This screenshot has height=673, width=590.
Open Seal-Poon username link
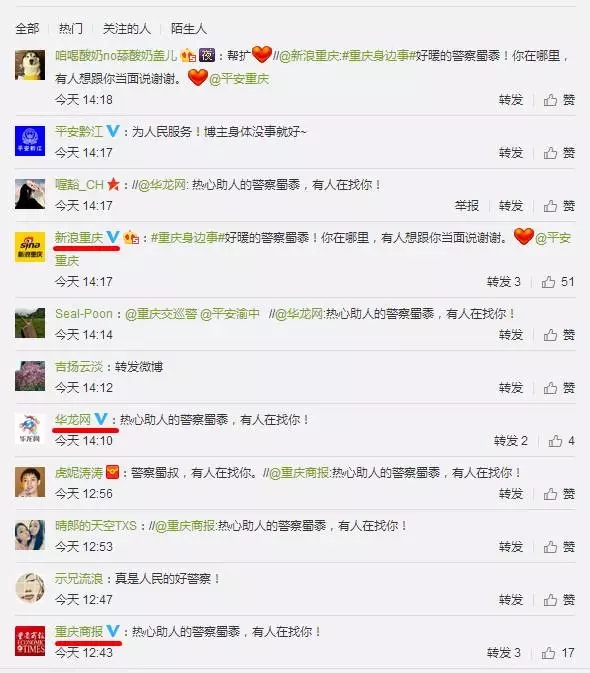click(84, 314)
